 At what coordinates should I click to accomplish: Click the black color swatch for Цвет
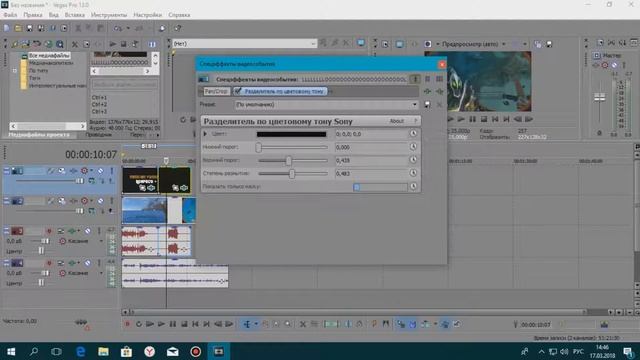coord(291,133)
